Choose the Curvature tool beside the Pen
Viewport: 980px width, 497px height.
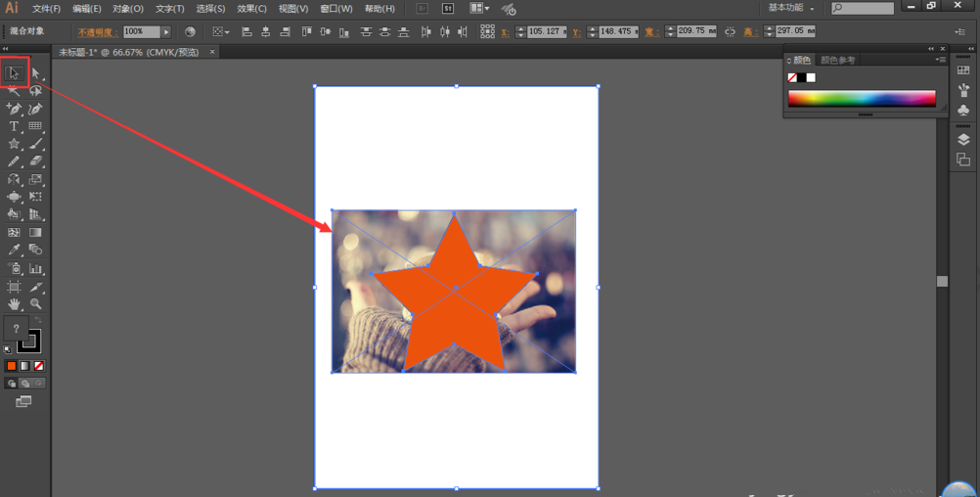coord(35,109)
